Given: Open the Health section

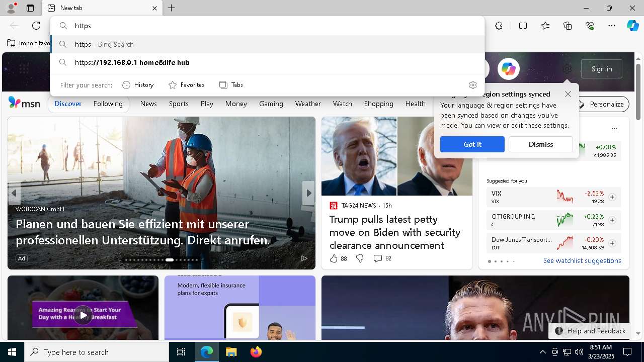Looking at the screenshot, I should [415, 104].
